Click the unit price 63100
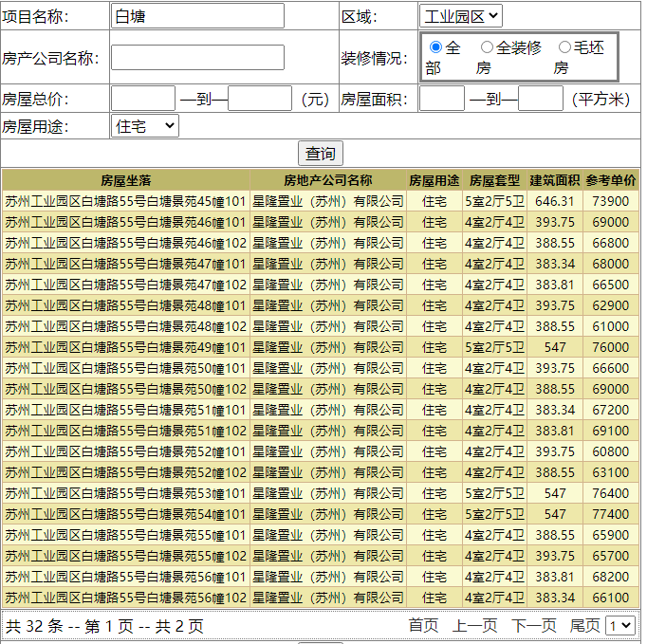Viewport: 647px width, 644px height. [x=611, y=472]
